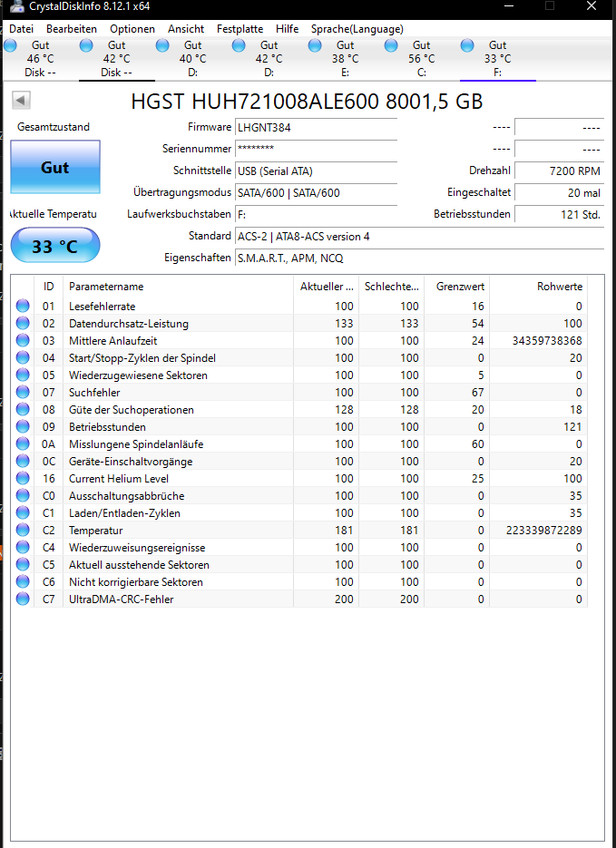Open the Optionen menu
The height and width of the screenshot is (848, 616).
tap(132, 29)
